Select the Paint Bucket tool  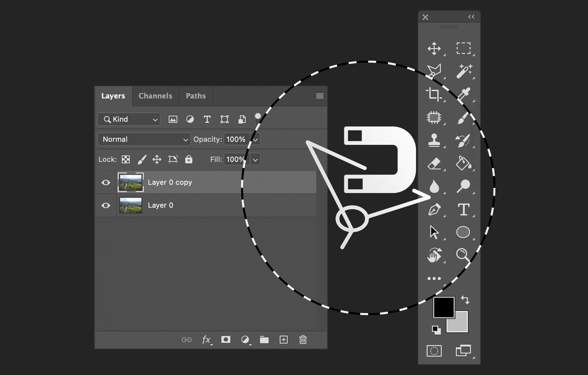point(463,163)
